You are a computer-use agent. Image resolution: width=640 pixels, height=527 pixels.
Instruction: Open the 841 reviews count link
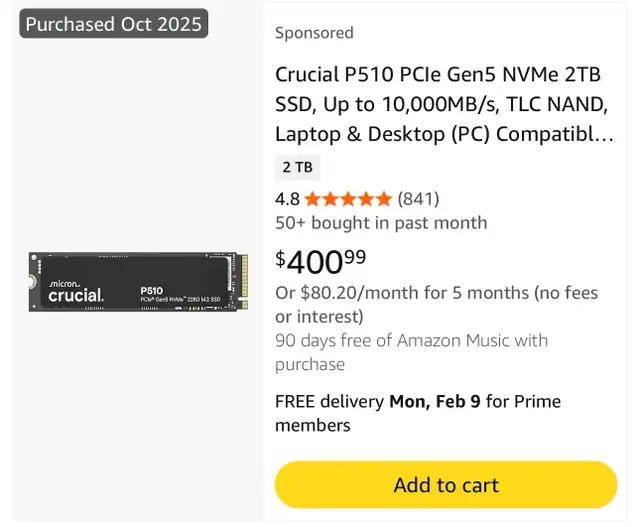(x=418, y=198)
